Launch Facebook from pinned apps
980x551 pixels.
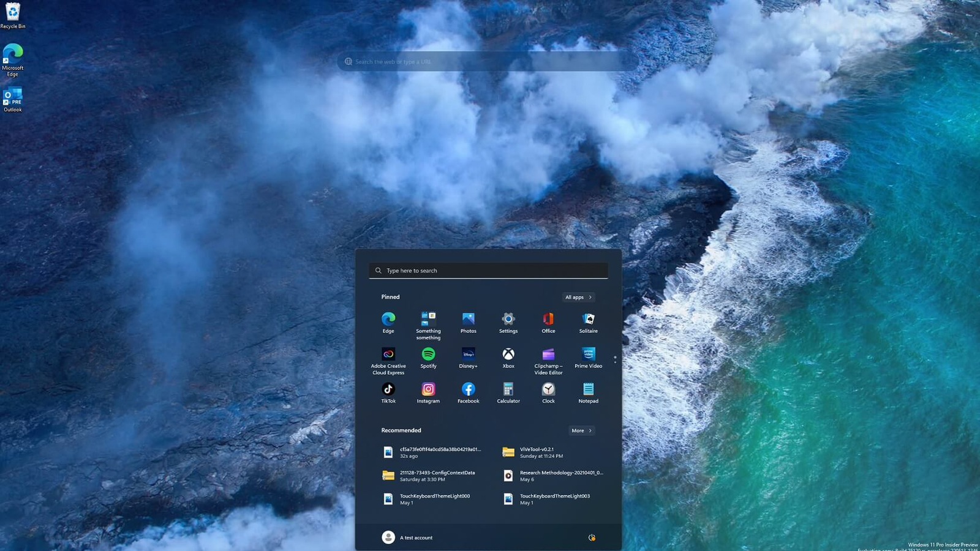click(469, 392)
